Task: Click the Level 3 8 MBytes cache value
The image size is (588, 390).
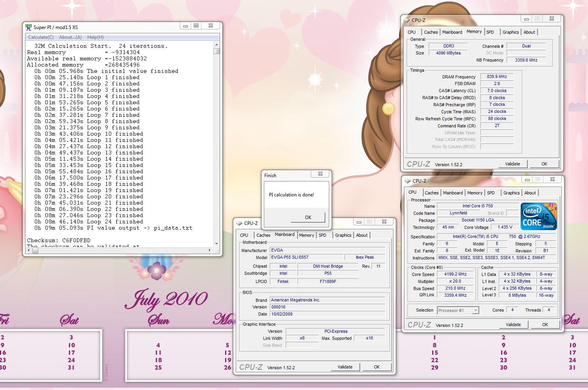Action: [517, 295]
